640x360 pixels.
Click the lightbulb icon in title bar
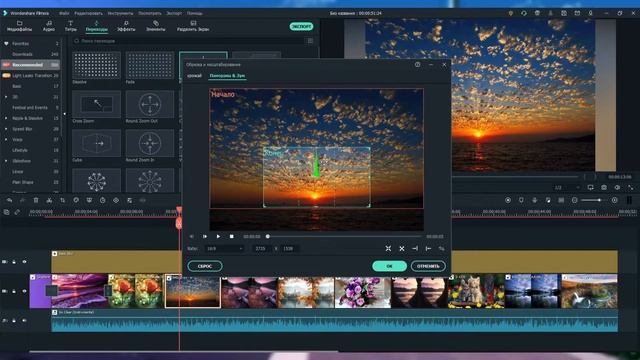click(x=511, y=13)
